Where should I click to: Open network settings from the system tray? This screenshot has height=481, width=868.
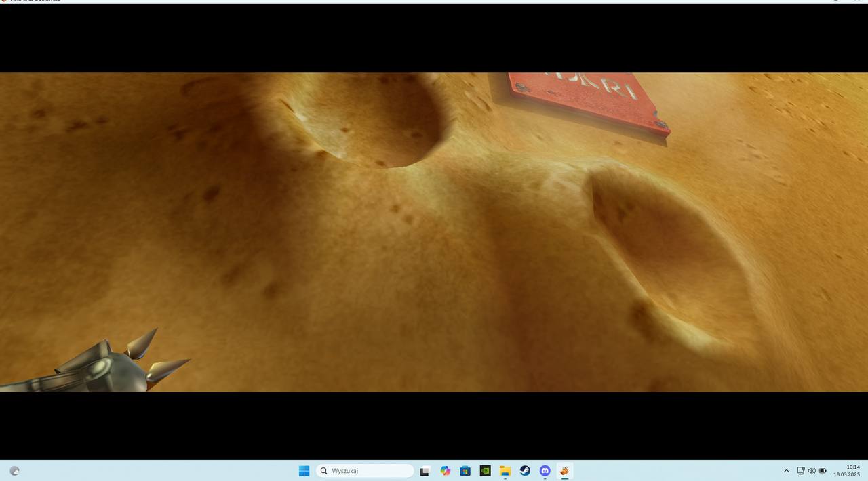pos(801,471)
